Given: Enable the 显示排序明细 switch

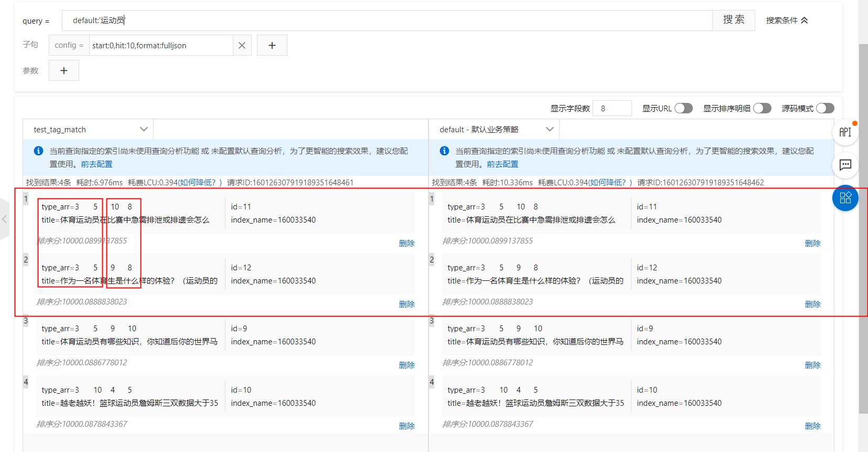Looking at the screenshot, I should pos(762,108).
